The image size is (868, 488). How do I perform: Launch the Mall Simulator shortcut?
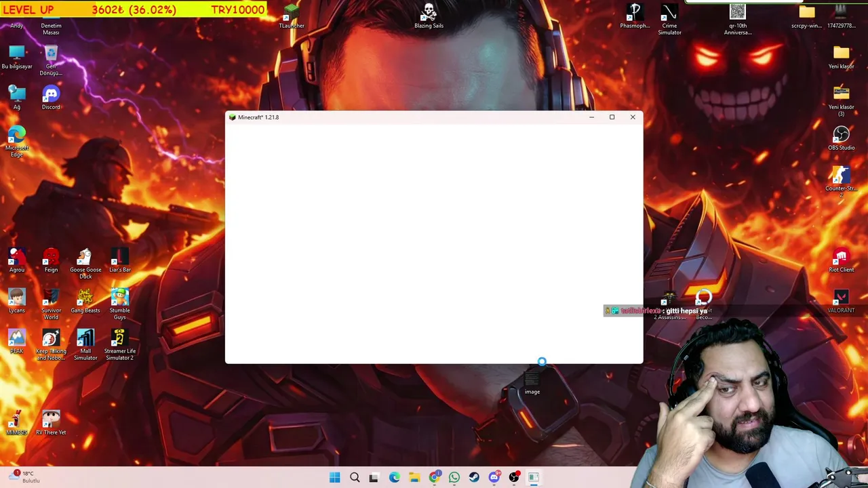pyautogui.click(x=85, y=344)
